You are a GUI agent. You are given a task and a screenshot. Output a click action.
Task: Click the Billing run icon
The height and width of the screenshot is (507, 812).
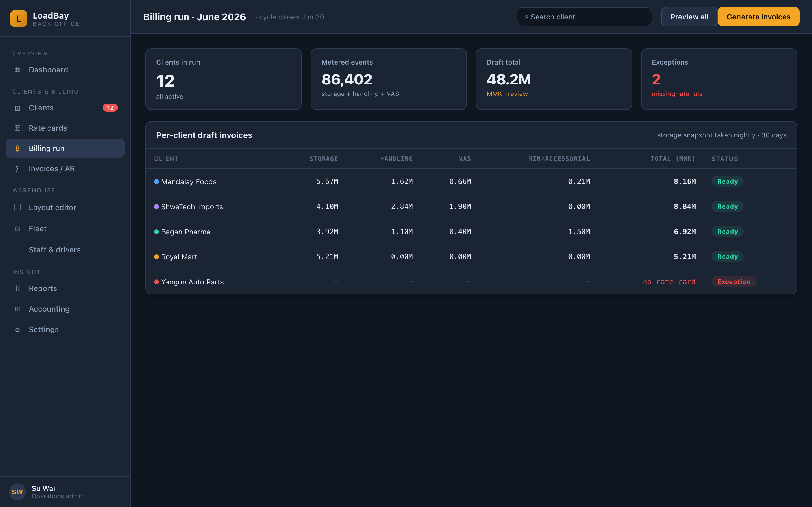[x=17, y=148]
